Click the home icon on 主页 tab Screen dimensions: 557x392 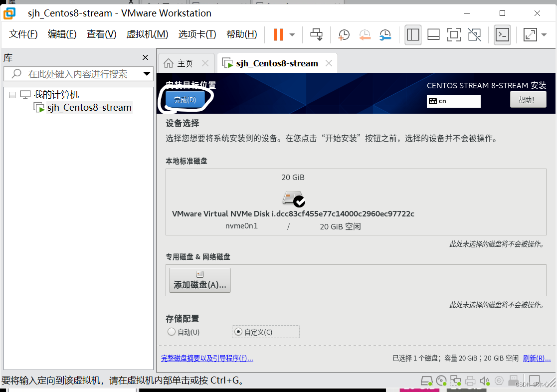169,63
